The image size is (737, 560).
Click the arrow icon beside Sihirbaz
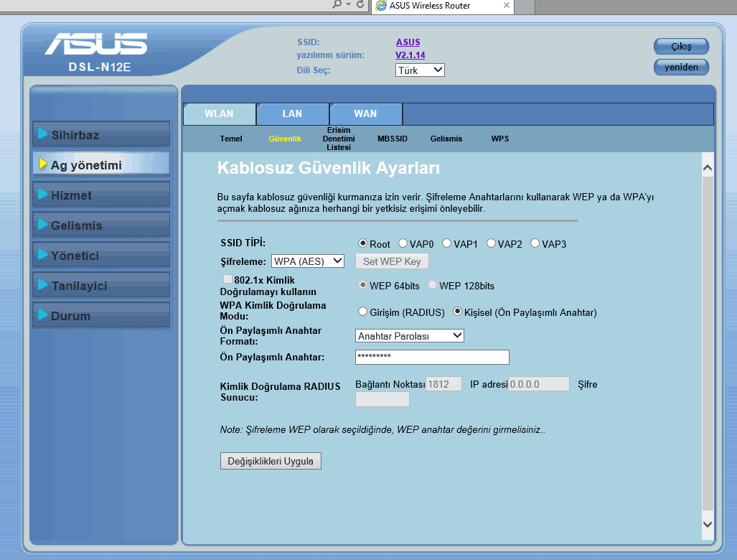(x=42, y=134)
